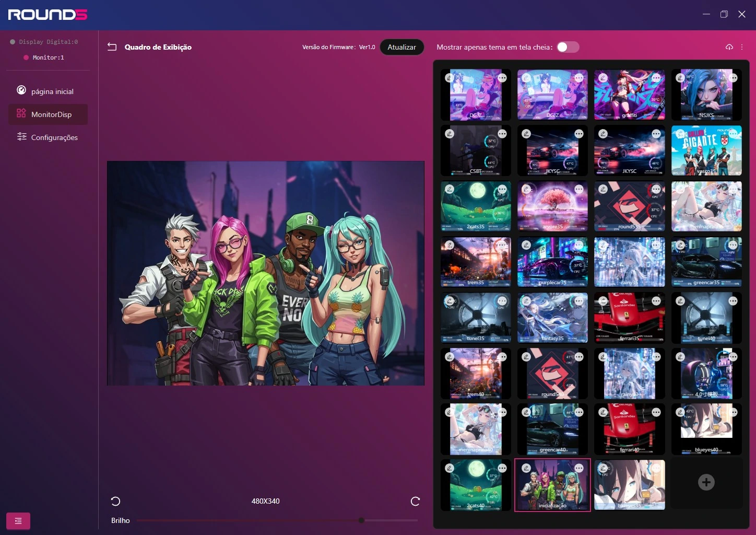This screenshot has width=756, height=535.
Task: Select the Display Digital:0 device
Action: (48, 42)
